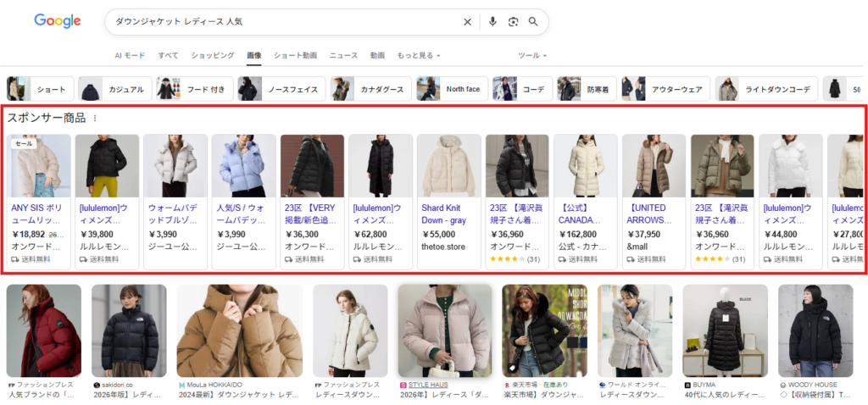This screenshot has height=405, width=868.
Task: Open red jacket image from ファッションプレス
Action: point(44,330)
